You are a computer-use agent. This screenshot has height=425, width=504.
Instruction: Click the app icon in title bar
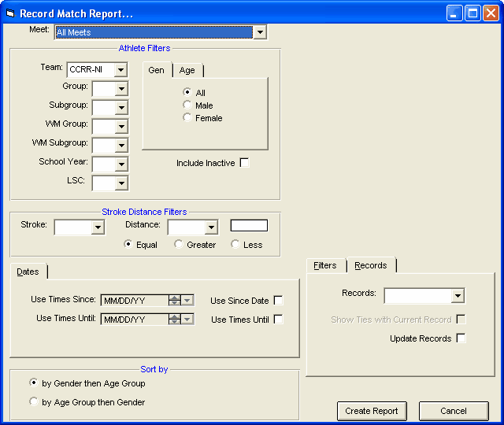(x=9, y=13)
